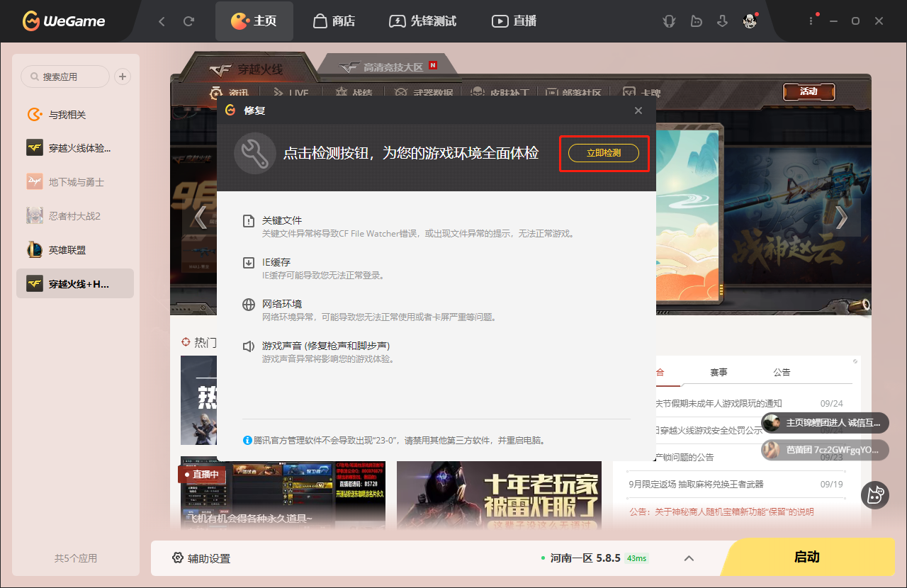Screen dimensions: 907x588
Task: Open the 公告 news tab
Action: tap(782, 372)
